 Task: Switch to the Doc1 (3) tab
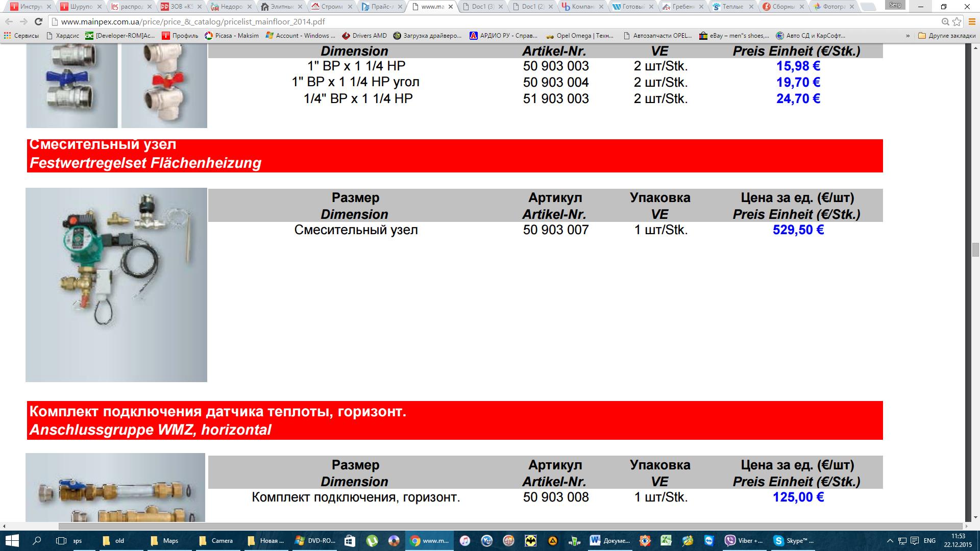(482, 7)
